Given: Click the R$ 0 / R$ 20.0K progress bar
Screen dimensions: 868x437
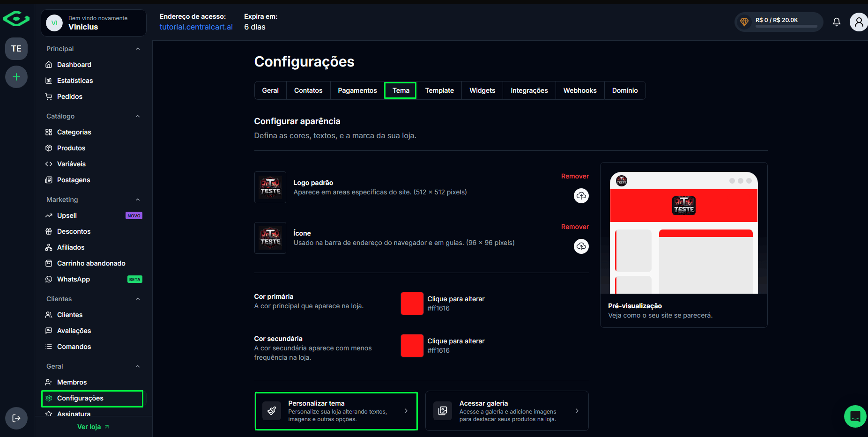Looking at the screenshot, I should (786, 26).
